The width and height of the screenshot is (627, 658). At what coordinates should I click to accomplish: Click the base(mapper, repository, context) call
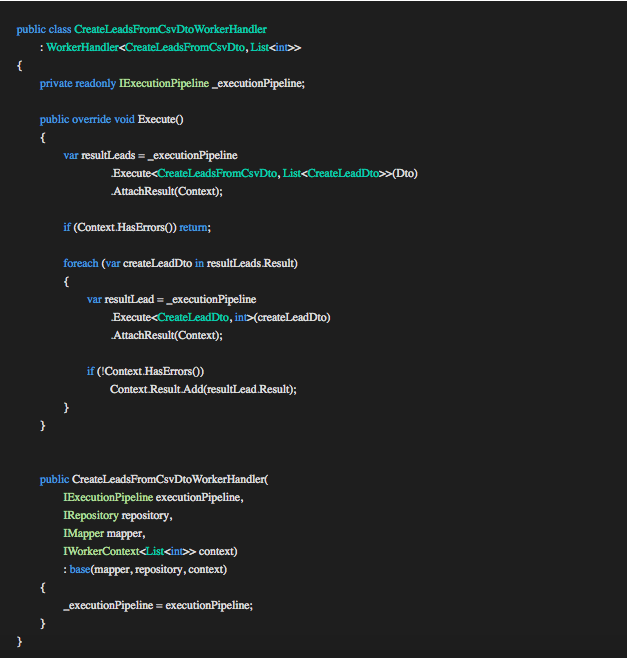(x=148, y=569)
